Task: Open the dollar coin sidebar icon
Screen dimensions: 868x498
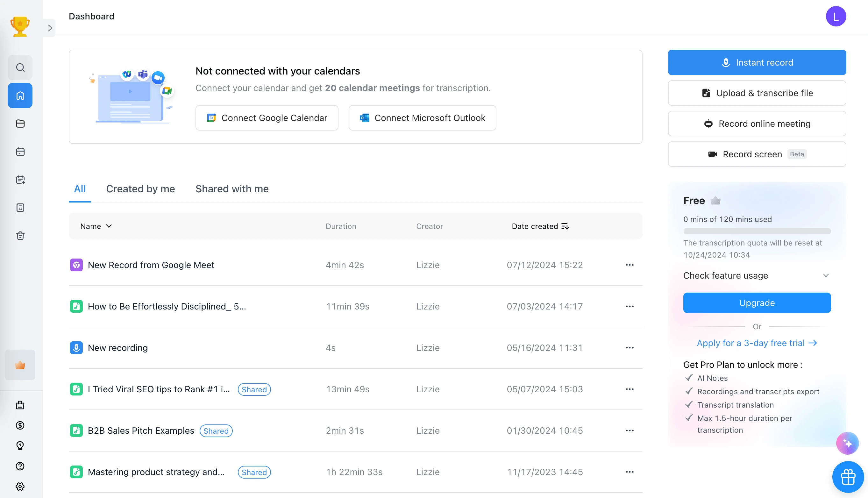Action: (x=20, y=425)
